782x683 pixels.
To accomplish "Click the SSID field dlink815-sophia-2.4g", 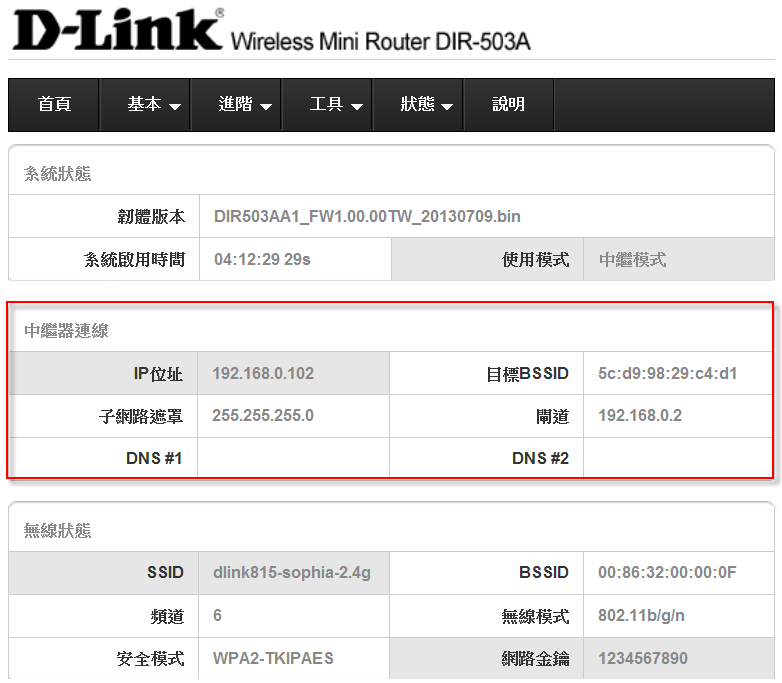I will pyautogui.click(x=292, y=573).
